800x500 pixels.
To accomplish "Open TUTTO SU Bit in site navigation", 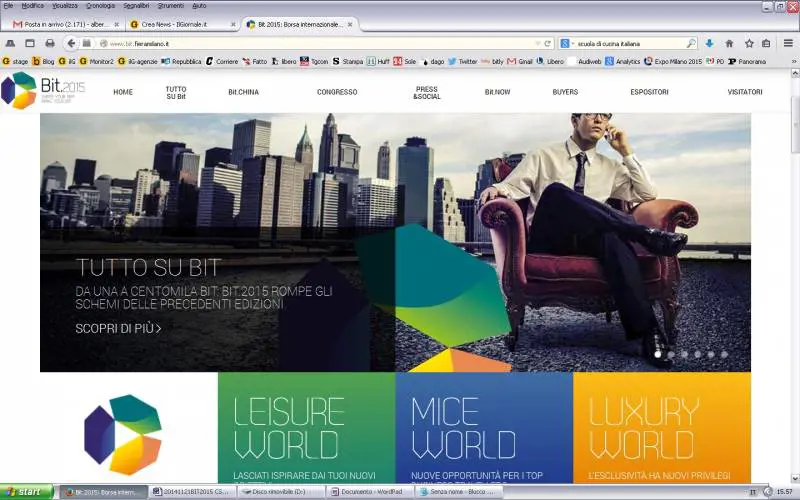I will (176, 92).
